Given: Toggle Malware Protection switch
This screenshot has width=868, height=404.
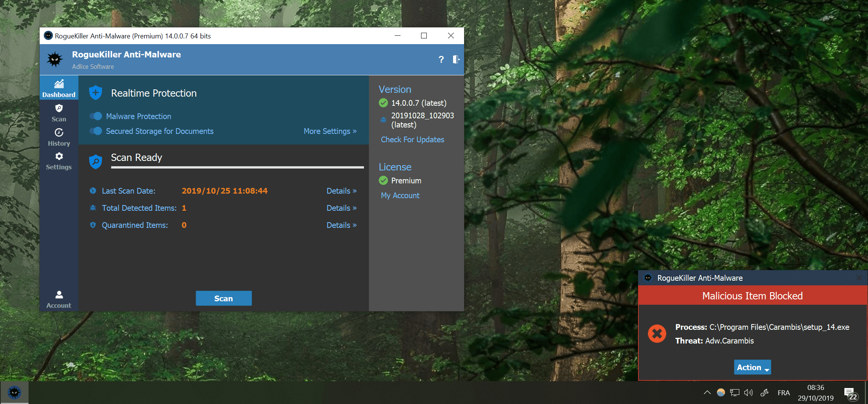Looking at the screenshot, I should click(x=96, y=116).
